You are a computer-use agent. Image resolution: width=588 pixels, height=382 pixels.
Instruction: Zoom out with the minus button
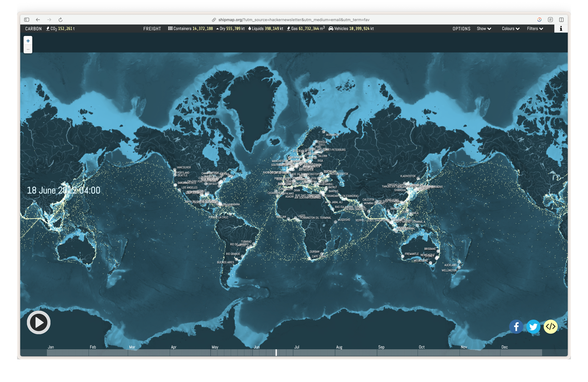click(x=28, y=49)
